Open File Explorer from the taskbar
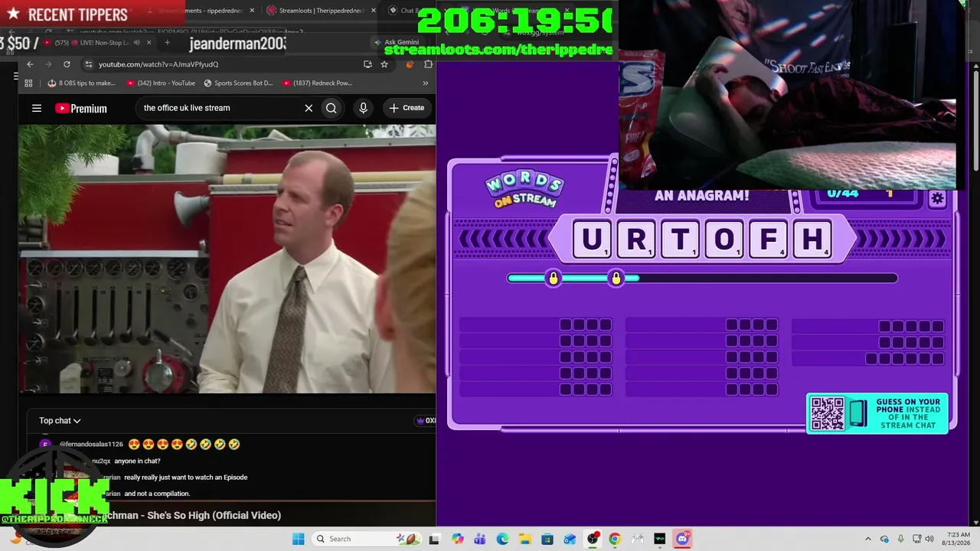This screenshot has height=551, width=980. click(525, 539)
